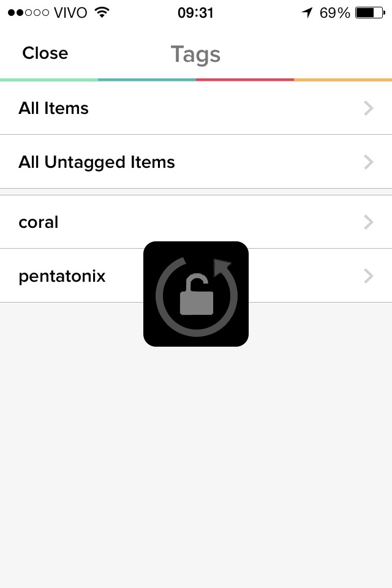Image resolution: width=392 pixels, height=588 pixels.
Task: Tap the rotation unlock icon overlay
Action: coord(196,294)
